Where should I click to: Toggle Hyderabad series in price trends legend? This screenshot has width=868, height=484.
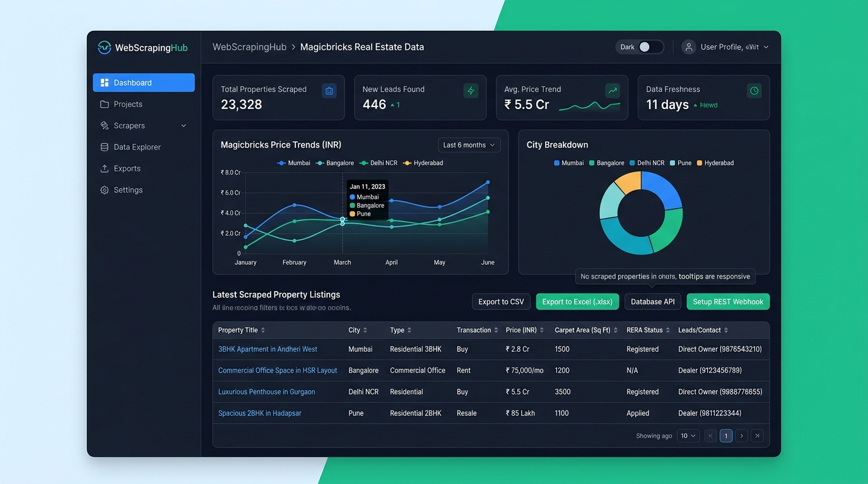coord(423,163)
